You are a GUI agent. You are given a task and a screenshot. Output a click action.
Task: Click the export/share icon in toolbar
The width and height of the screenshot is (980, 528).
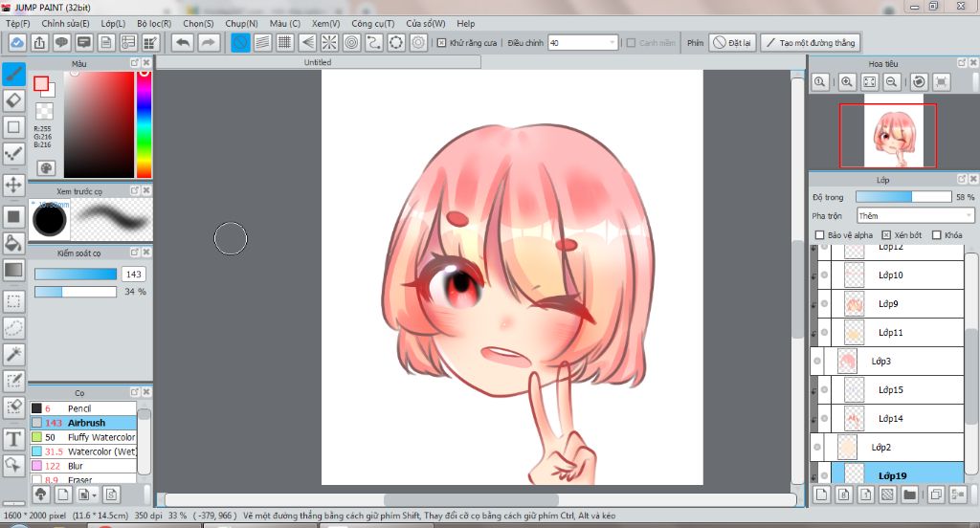(x=39, y=42)
